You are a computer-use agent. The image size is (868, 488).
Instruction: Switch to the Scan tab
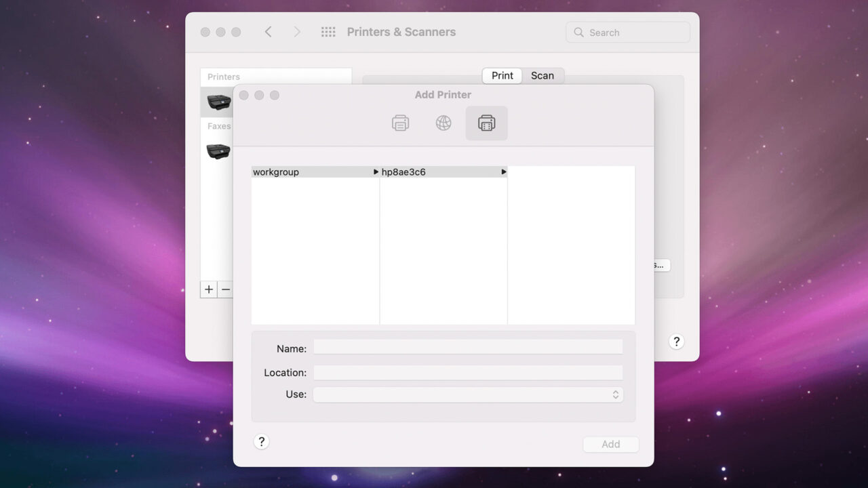click(542, 75)
